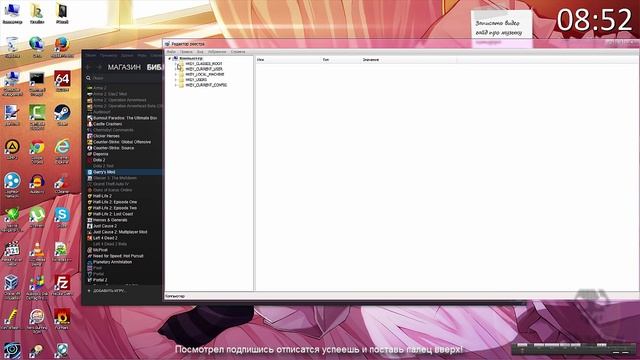Click the 08:52 clock gadget
This screenshot has height=360, width=640.
tap(594, 20)
